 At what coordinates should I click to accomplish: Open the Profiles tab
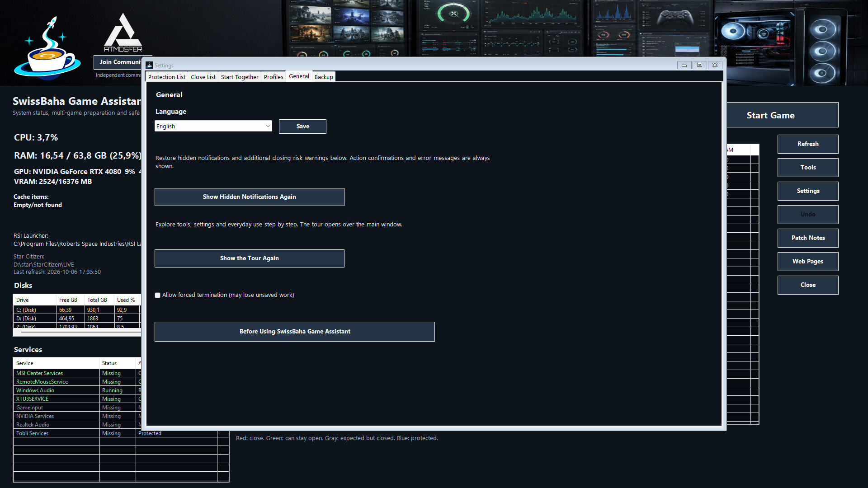click(x=274, y=77)
